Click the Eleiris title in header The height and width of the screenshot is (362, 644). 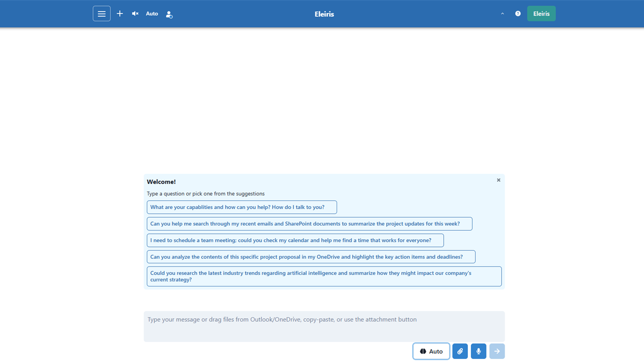tap(324, 14)
